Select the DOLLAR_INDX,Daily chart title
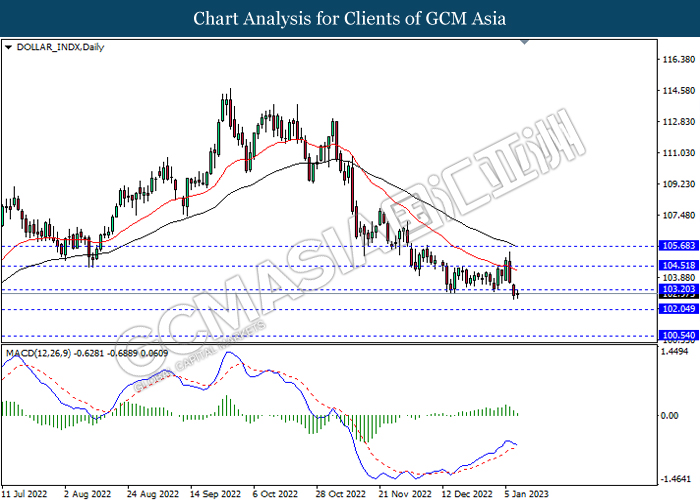The width and height of the screenshot is (700, 500). pos(60,47)
